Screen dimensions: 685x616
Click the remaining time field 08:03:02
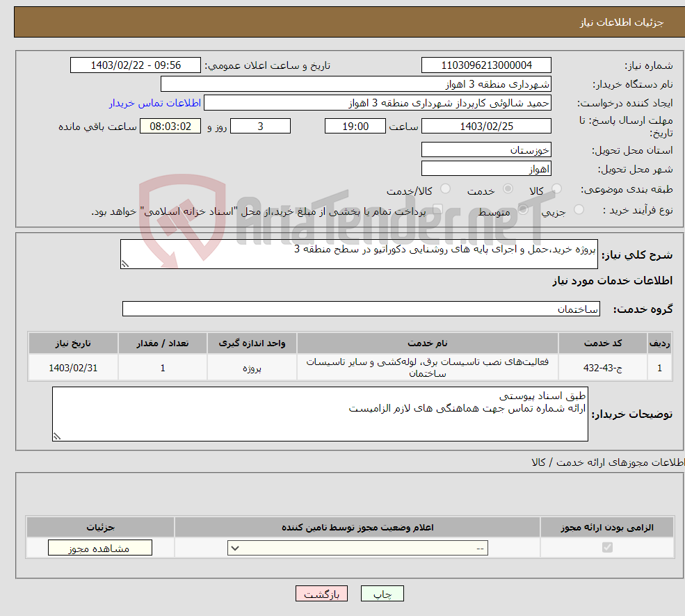point(170,127)
